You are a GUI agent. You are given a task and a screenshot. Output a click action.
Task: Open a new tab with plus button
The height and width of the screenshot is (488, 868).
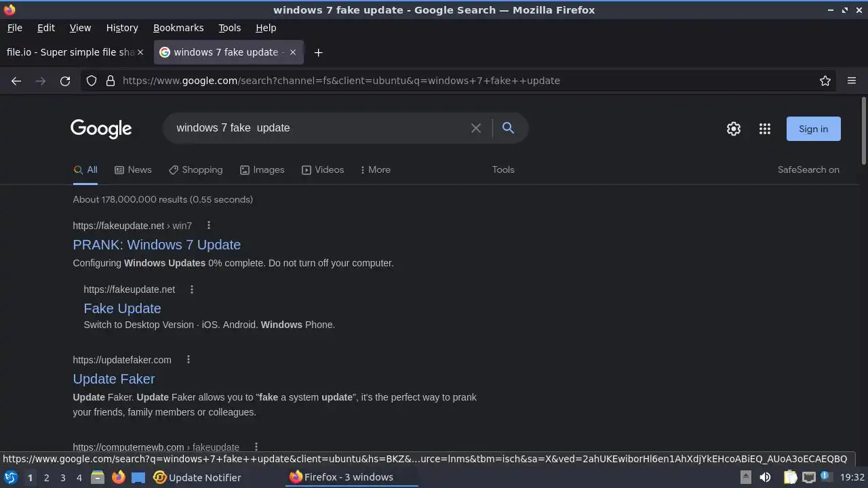pos(318,52)
